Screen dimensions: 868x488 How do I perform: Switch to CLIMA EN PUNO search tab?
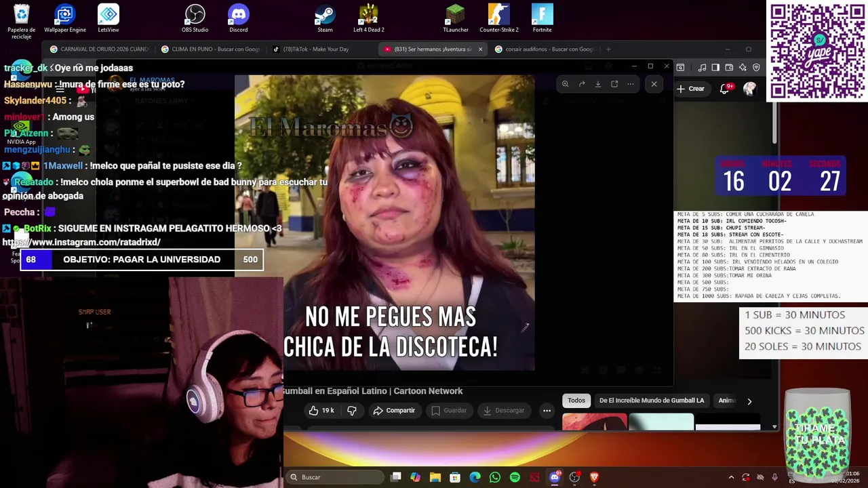(x=211, y=49)
